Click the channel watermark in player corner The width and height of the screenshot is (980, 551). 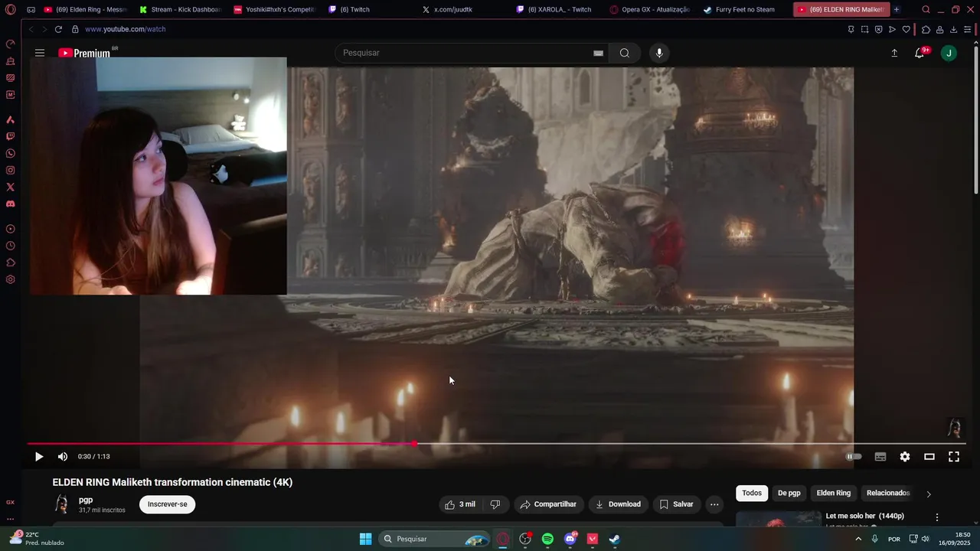click(x=954, y=428)
